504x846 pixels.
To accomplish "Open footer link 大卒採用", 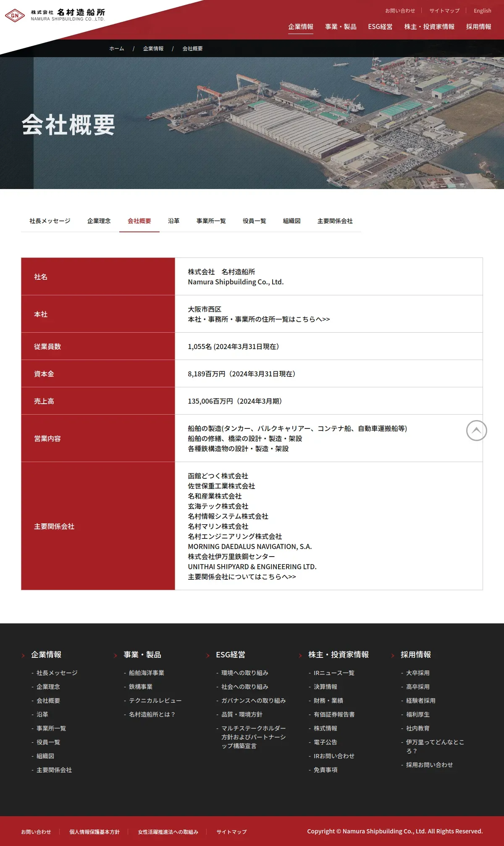I will 418,673.
